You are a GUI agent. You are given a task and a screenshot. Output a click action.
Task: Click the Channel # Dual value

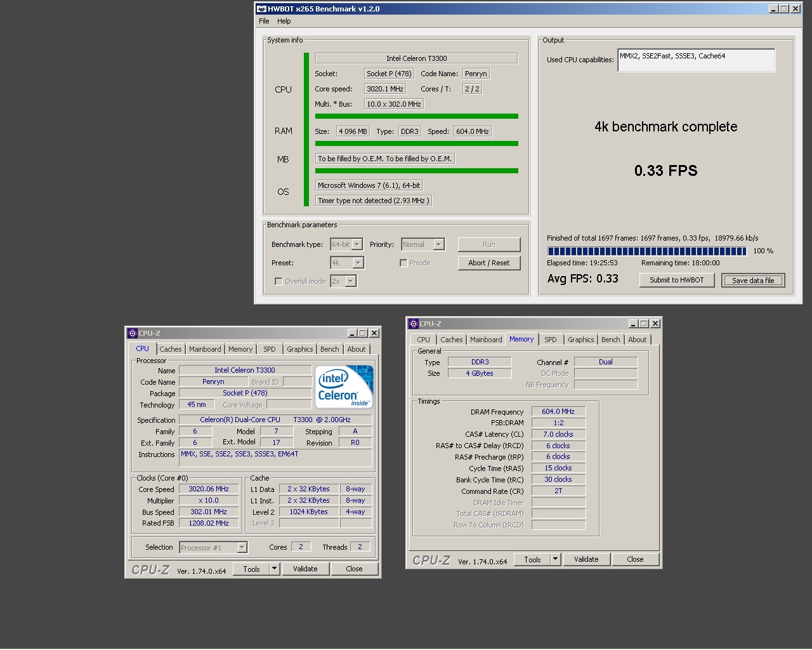tap(606, 362)
